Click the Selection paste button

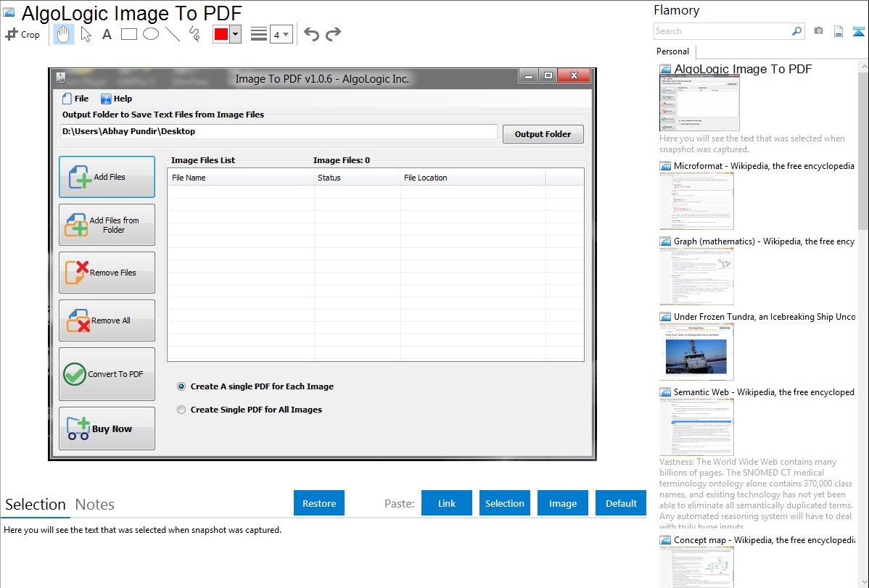point(505,503)
